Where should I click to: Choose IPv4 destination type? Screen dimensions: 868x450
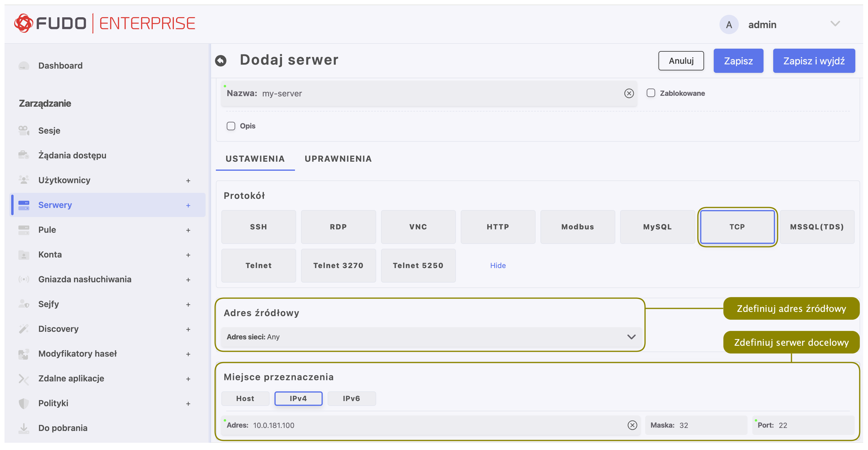298,398
